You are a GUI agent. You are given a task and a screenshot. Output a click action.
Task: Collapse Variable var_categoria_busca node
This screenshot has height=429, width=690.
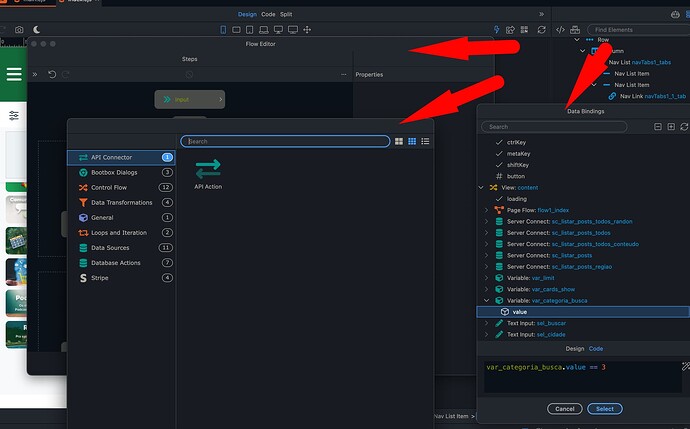tap(486, 301)
